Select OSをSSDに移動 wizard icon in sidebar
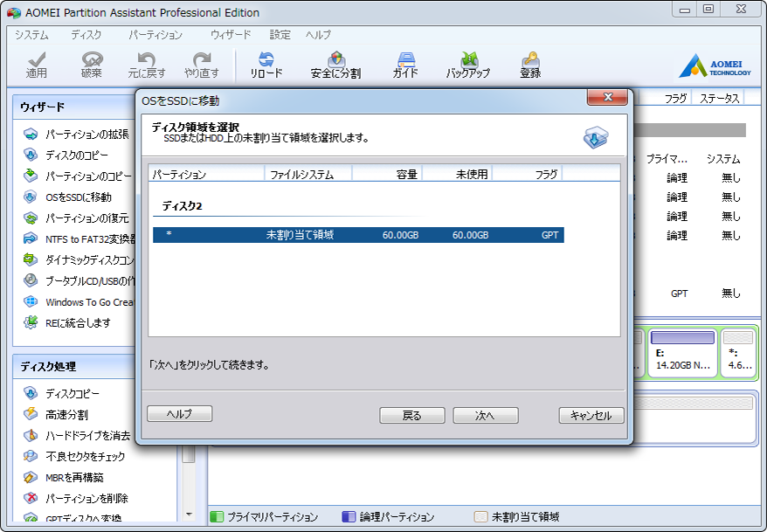Image resolution: width=767 pixels, height=532 pixels. [31, 197]
